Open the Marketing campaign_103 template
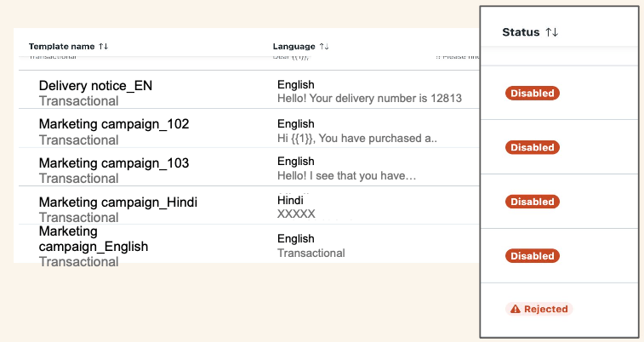The image size is (644, 342). pyautogui.click(x=114, y=163)
